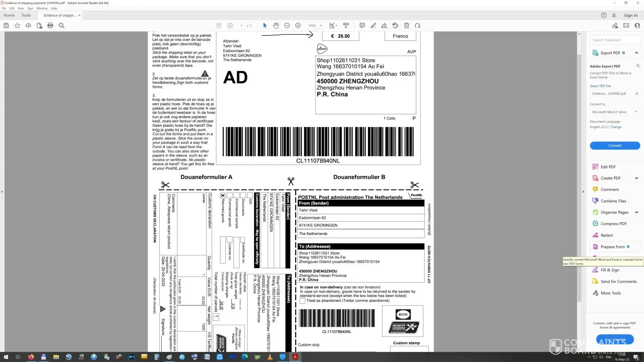Select the Hand pan tool
This screenshot has height=362, width=644.
point(276,25)
